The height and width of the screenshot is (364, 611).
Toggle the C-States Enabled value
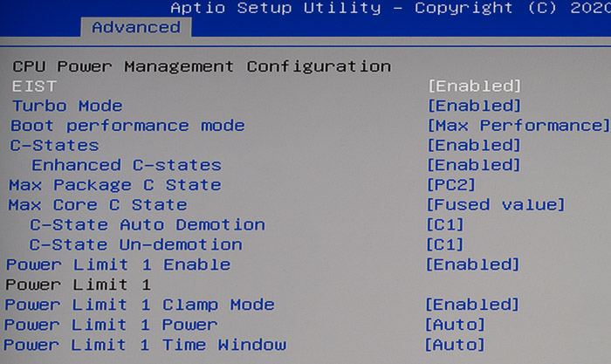[474, 146]
